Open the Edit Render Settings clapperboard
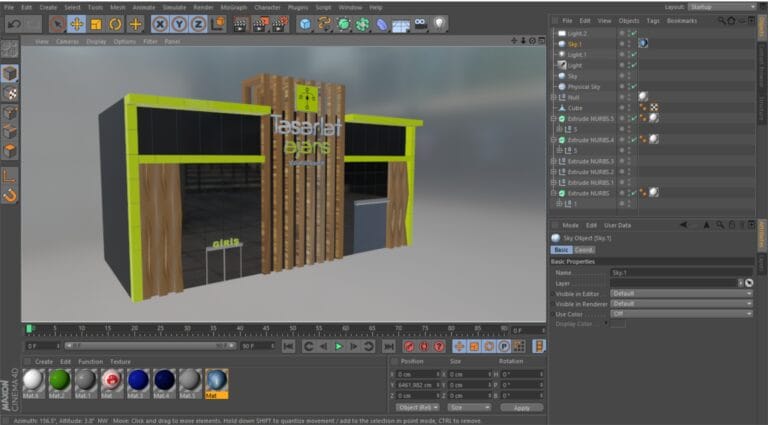Screen dimensions: 768x425 (x=280, y=24)
